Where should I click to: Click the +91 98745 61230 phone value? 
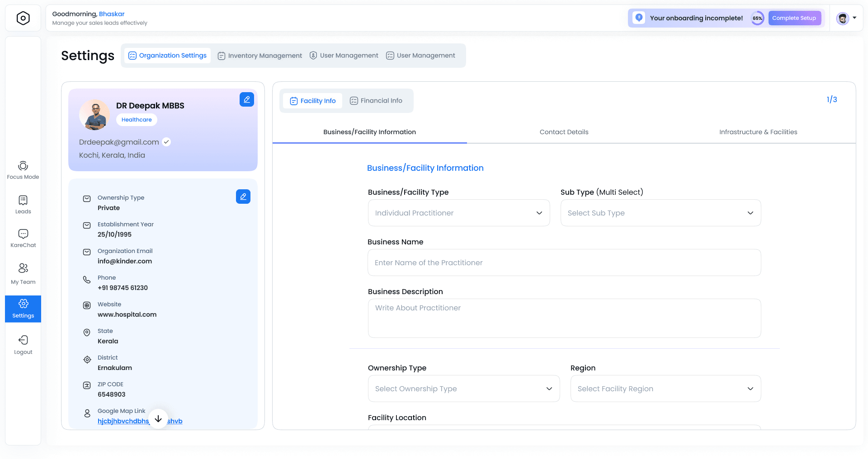click(x=123, y=288)
